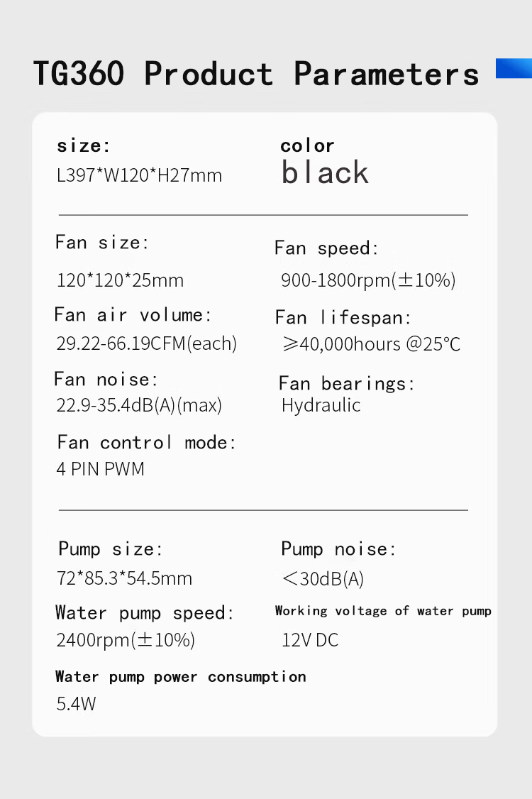Select the 29.22-66.19CFM(each) value
The image size is (532, 799).
[146, 344]
